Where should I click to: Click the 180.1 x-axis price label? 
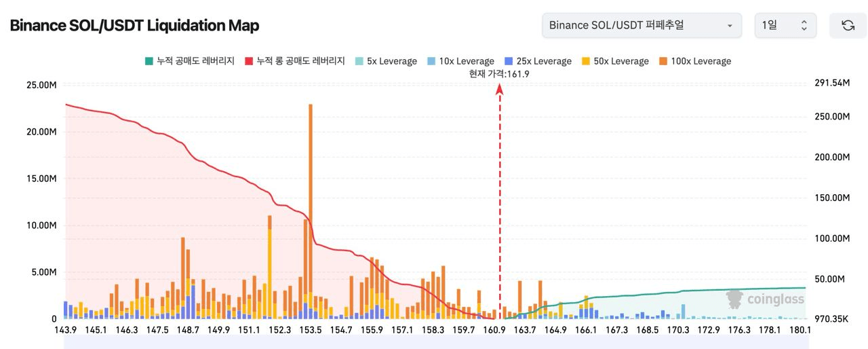pyautogui.click(x=800, y=330)
